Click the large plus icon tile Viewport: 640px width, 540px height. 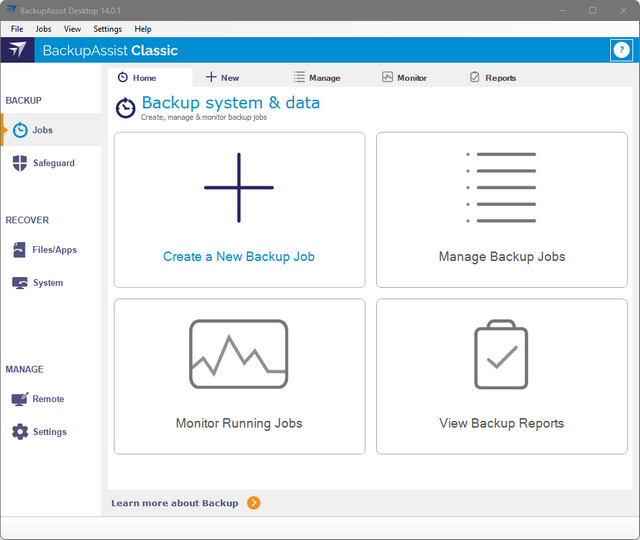[x=239, y=188]
